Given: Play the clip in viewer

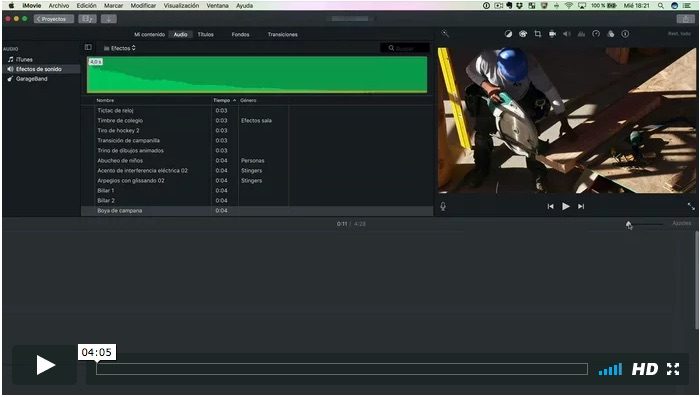Looking at the screenshot, I should (566, 206).
